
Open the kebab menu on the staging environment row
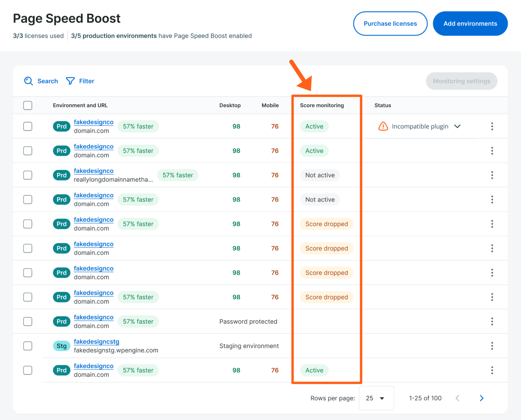click(492, 346)
